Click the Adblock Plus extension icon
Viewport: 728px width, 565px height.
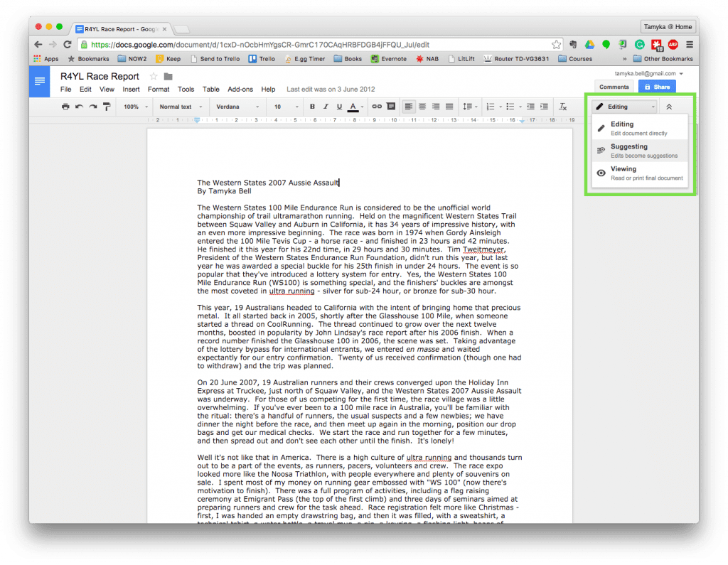[673, 45]
